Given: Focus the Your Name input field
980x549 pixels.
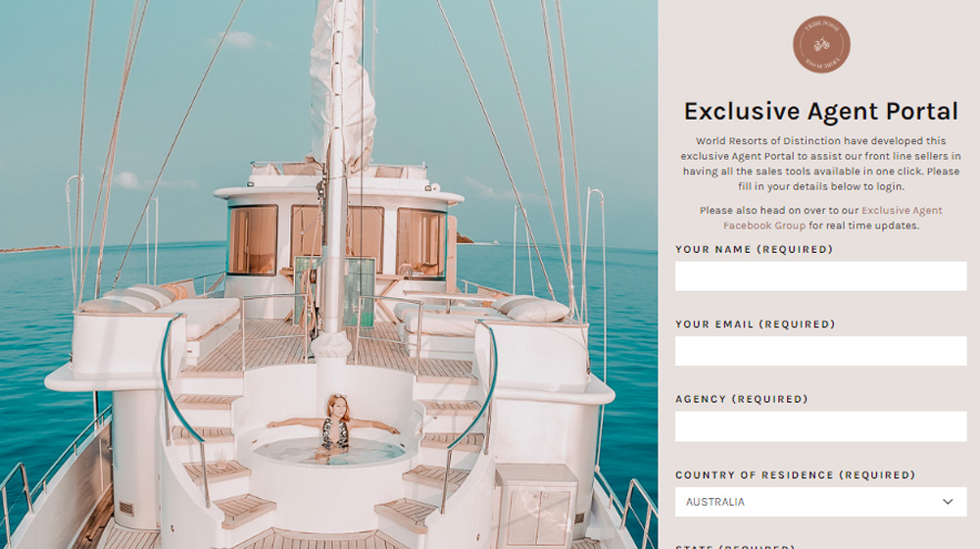Looking at the screenshot, I should [x=820, y=275].
